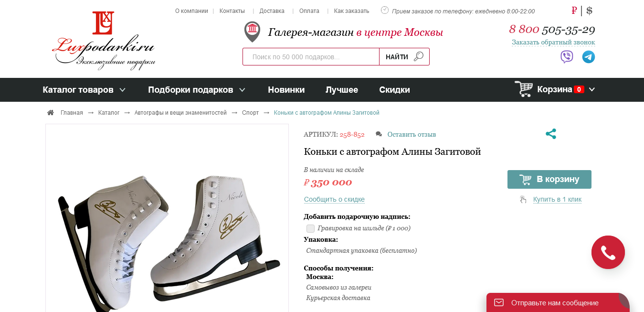
Task: Click the share icon near the product title
Action: (551, 134)
